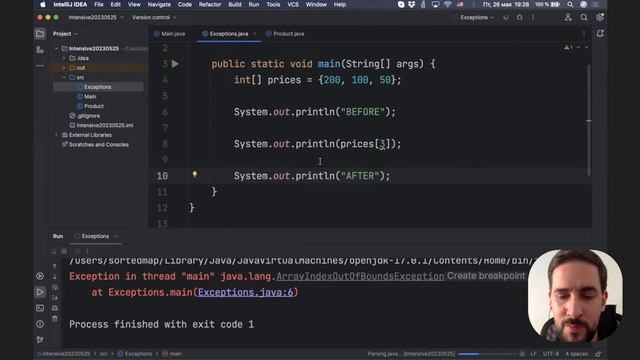Click Exceptions breadcrumb in status bar
Viewport: 640px width, 360px height.
click(x=135, y=354)
